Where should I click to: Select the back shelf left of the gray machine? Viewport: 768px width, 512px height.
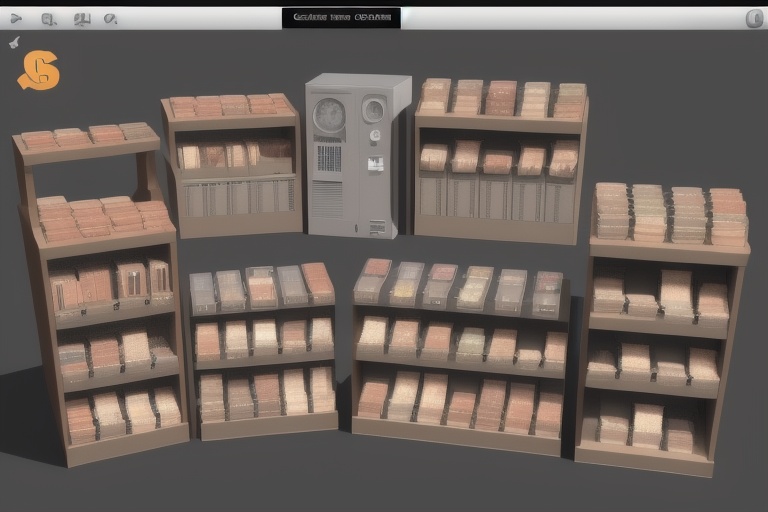point(233,165)
